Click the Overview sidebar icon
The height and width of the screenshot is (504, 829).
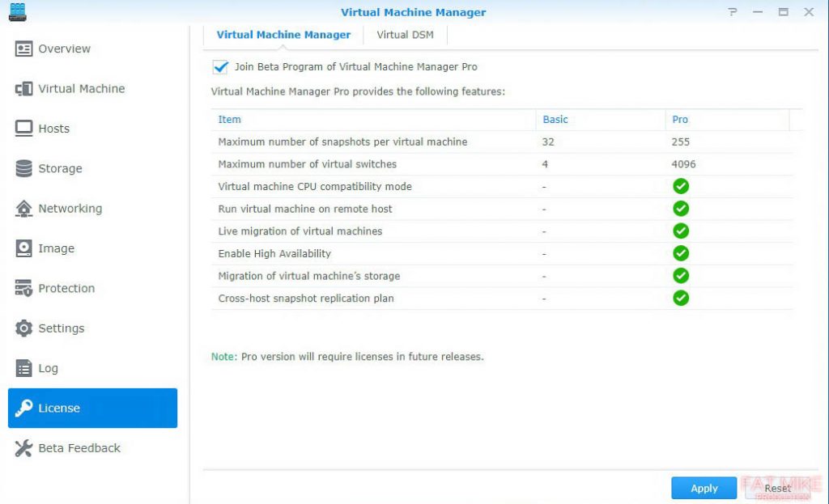click(x=23, y=49)
